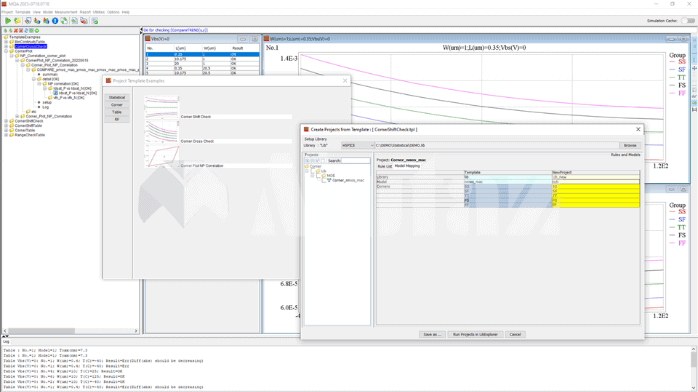Image resolution: width=698 pixels, height=392 pixels.
Task: Switch to the Model Mapping tab
Action: click(x=407, y=166)
